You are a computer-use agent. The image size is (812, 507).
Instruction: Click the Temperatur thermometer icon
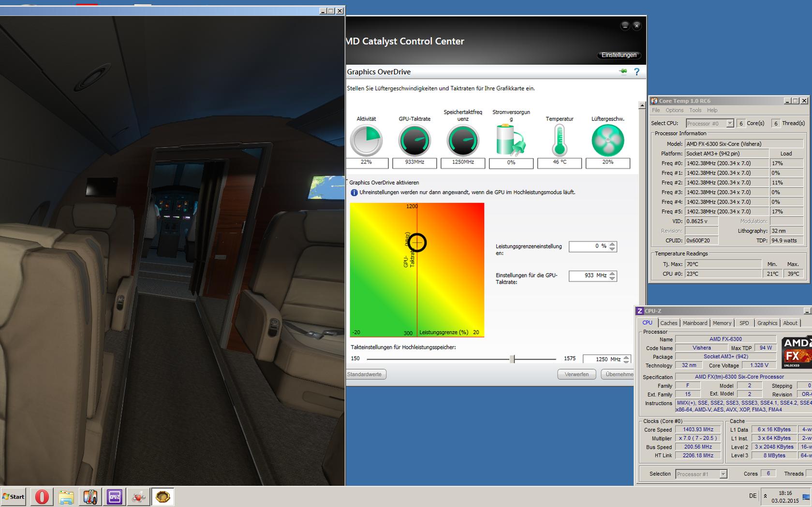560,141
